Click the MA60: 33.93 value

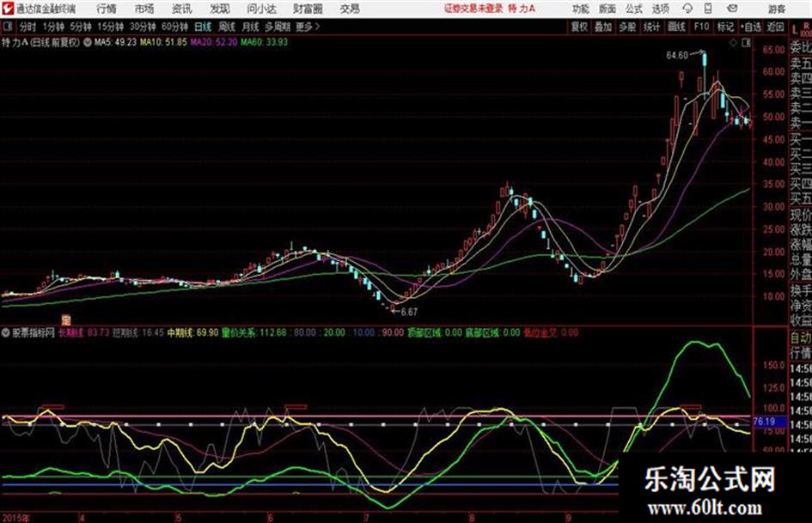pos(264,42)
